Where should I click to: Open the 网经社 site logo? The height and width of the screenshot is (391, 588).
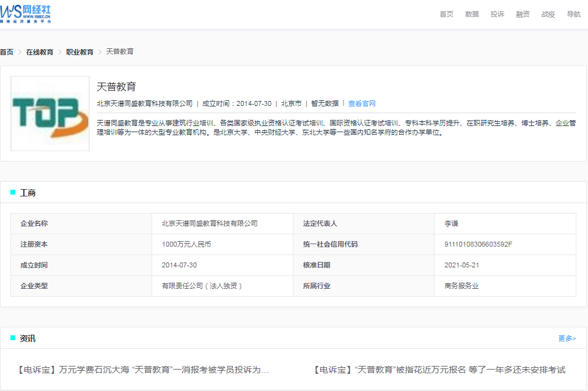[x=25, y=14]
